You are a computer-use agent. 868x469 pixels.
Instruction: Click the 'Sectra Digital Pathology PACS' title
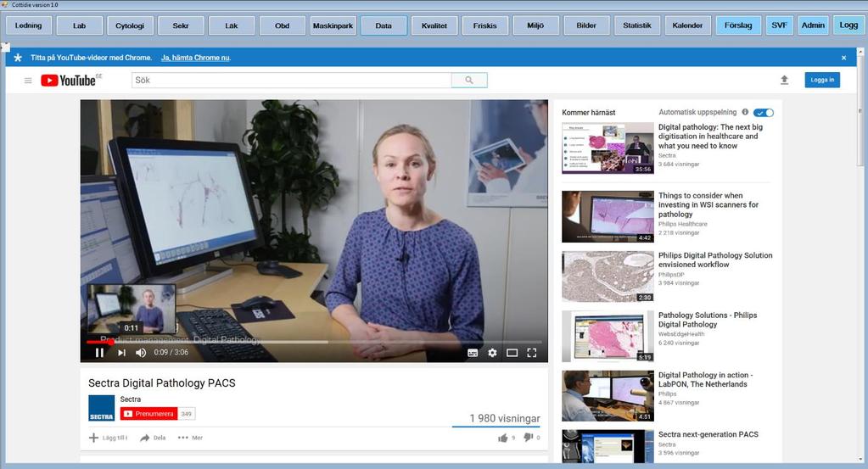tap(162, 383)
